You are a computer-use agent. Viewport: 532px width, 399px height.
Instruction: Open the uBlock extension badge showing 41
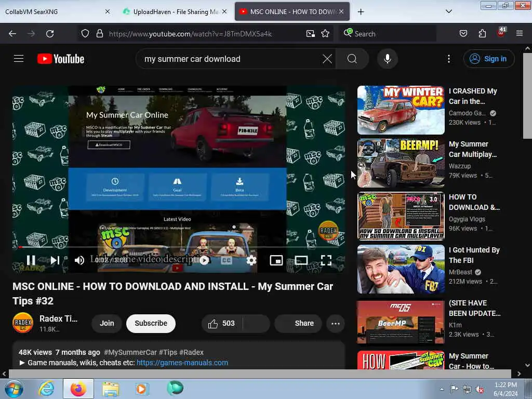coord(501,33)
